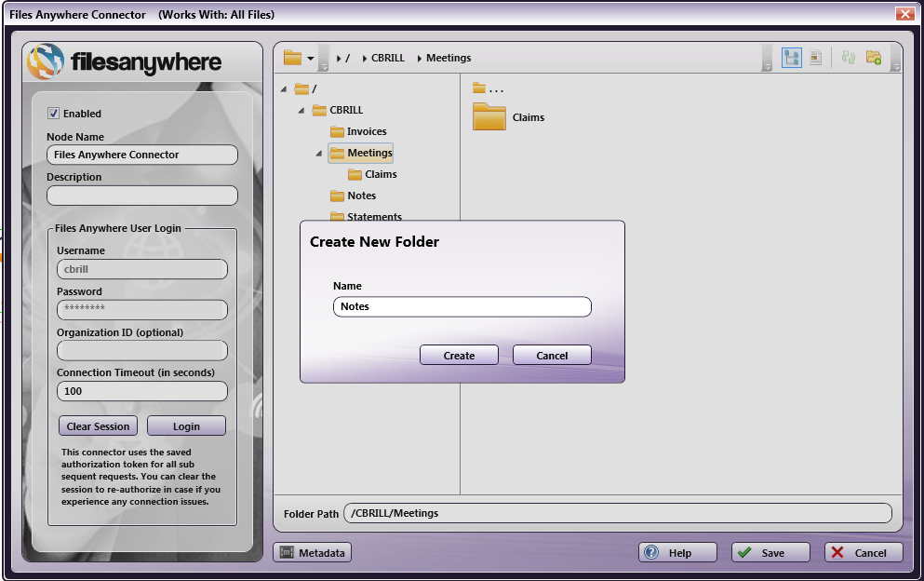Click the root slash breadcrumb
Screen dimensions: 924x581
coord(348,58)
